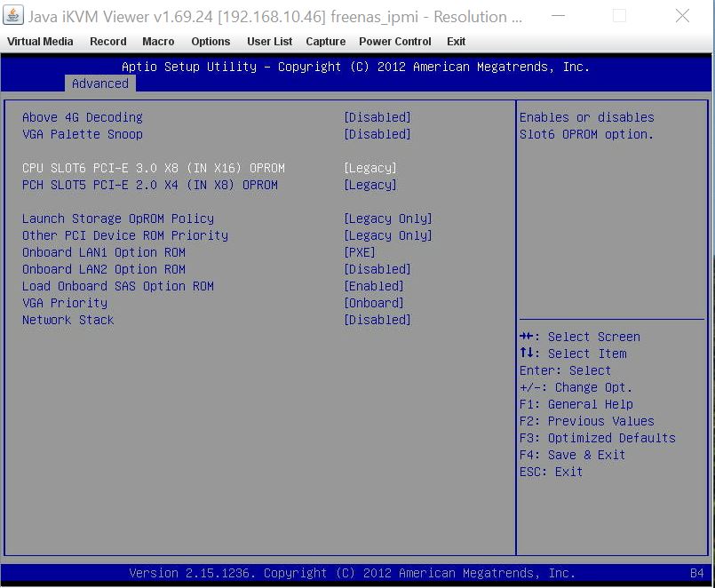Click the 'F2: Previous Values' hint

point(587,421)
